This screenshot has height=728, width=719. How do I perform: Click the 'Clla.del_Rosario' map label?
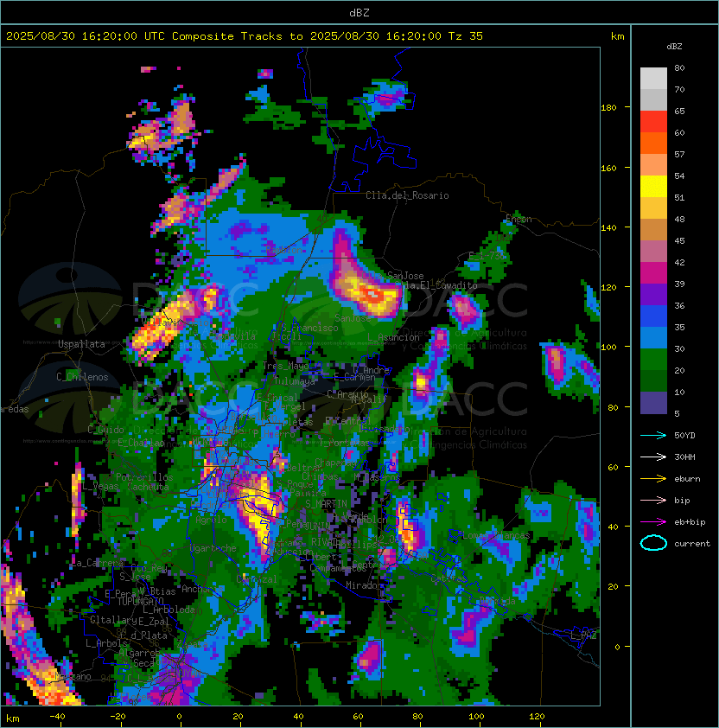[407, 195]
